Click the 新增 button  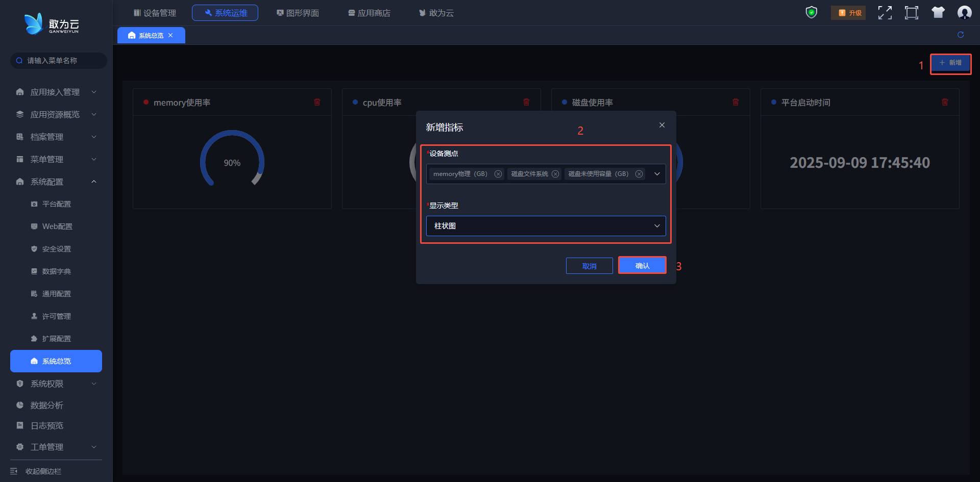(x=950, y=63)
